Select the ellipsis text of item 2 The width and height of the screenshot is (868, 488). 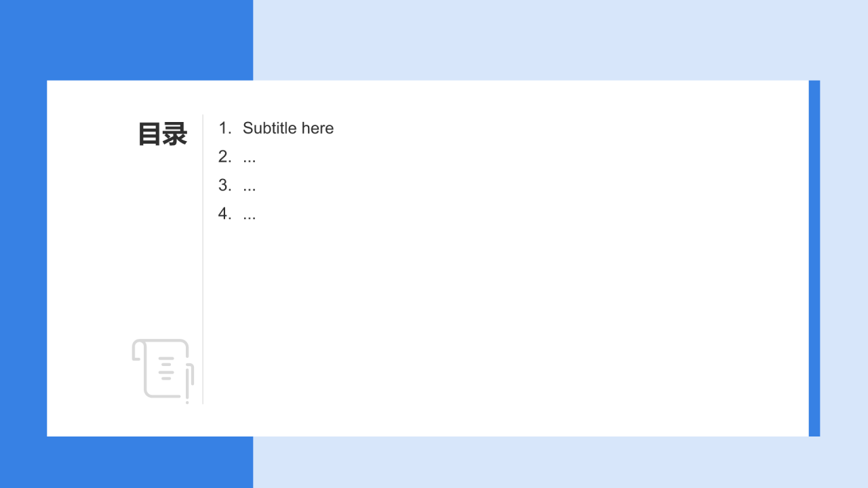click(x=250, y=161)
